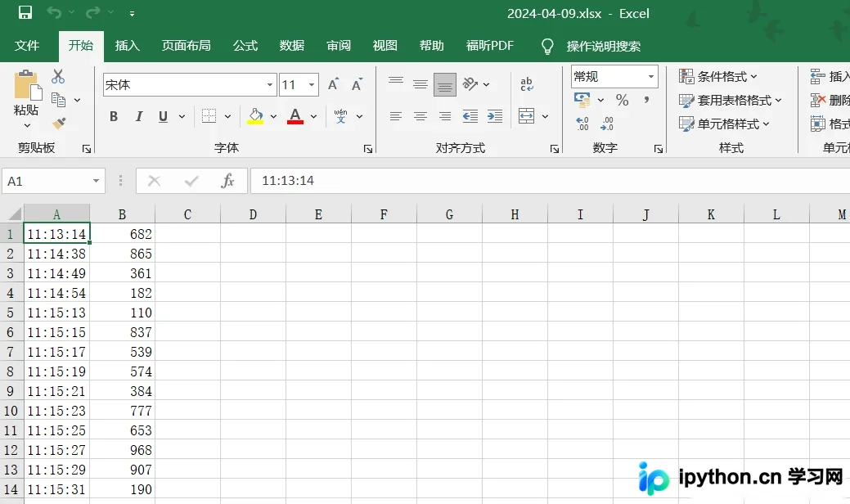This screenshot has height=504, width=850.
Task: Expand the copy options arrow
Action: (77, 101)
